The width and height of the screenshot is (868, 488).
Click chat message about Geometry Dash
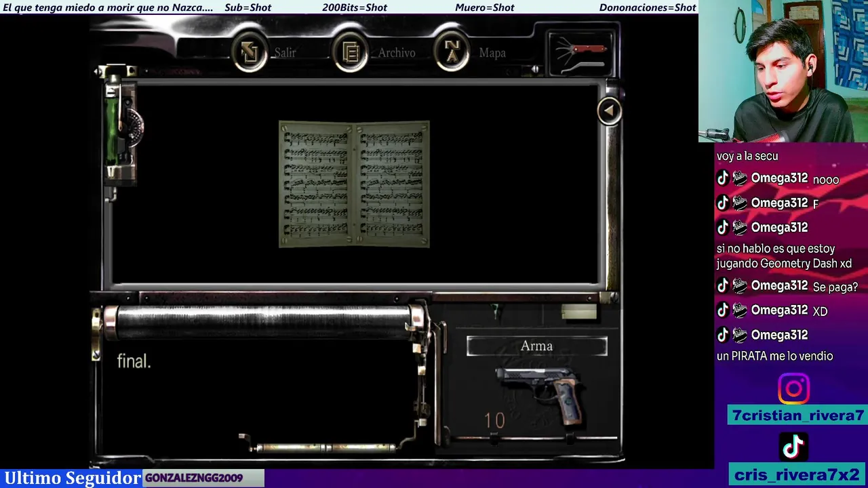pos(784,256)
